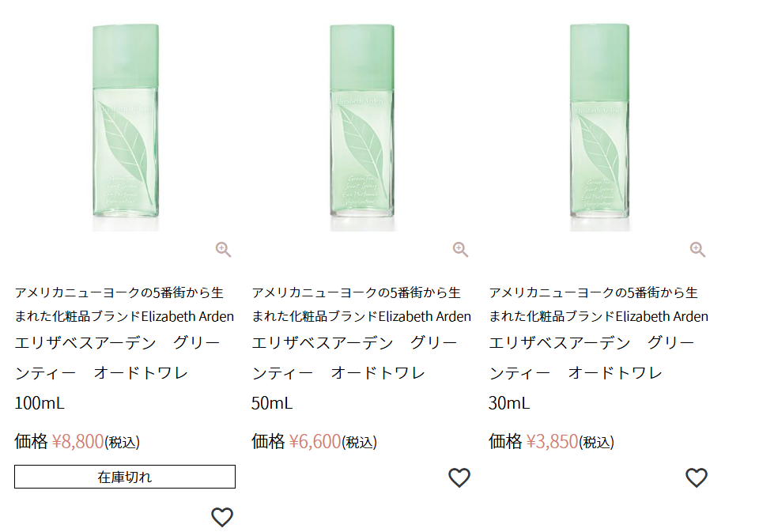
Task: Click the magnifier icon for the 50mL bottle
Action: [460, 250]
